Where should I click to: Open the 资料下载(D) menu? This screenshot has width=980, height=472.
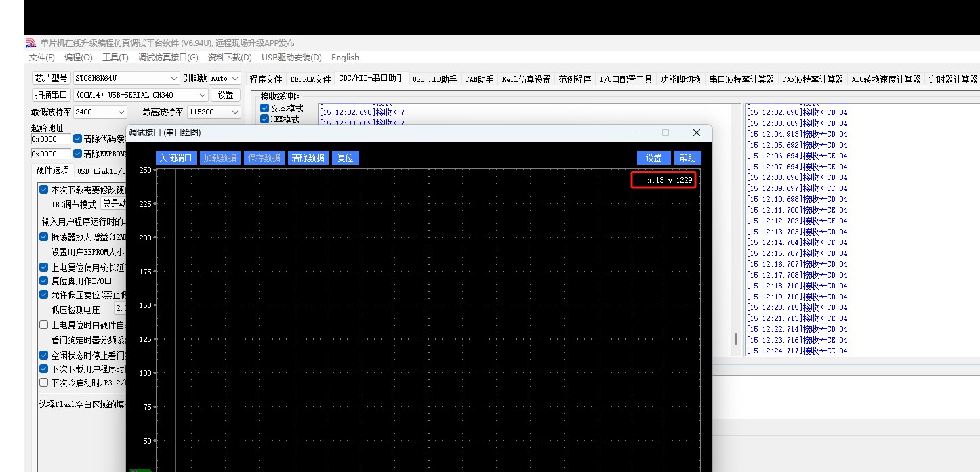230,58
